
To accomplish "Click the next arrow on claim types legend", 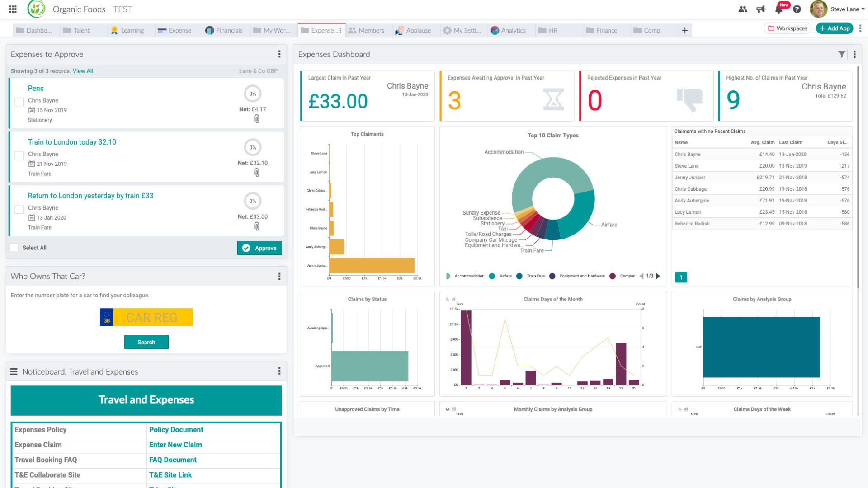I will [x=659, y=276].
